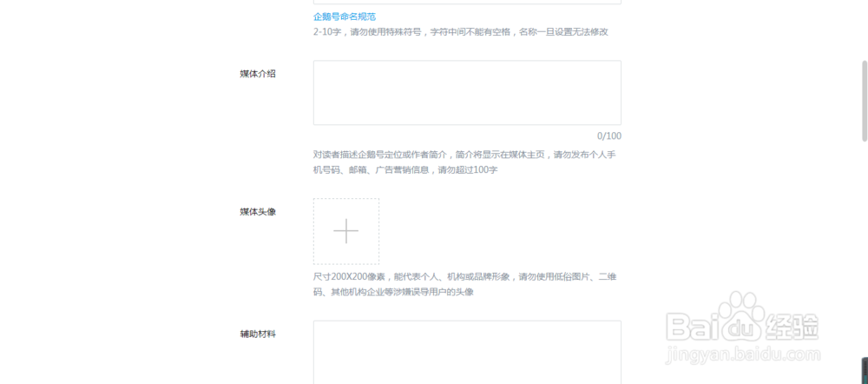Click the 2-10字 naming rule hint
Image resolution: width=868 pixels, height=384 pixels.
point(461,31)
